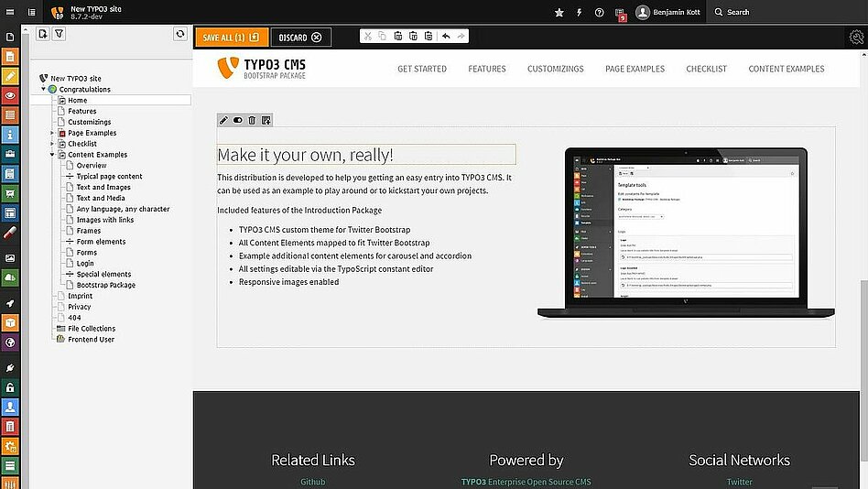Screen dimensions: 868x489
Task: Open the rocket icon module in sidebar
Action: (10, 303)
